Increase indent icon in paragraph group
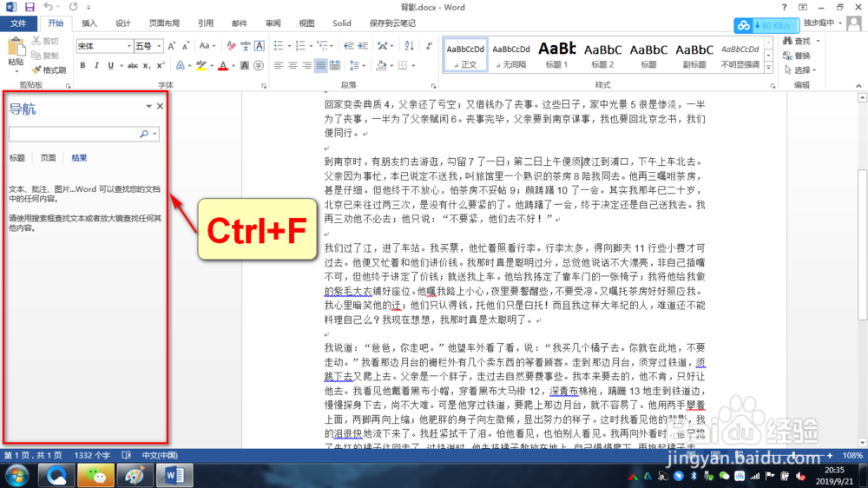Viewport: 868px width, 488px height. pos(363,46)
